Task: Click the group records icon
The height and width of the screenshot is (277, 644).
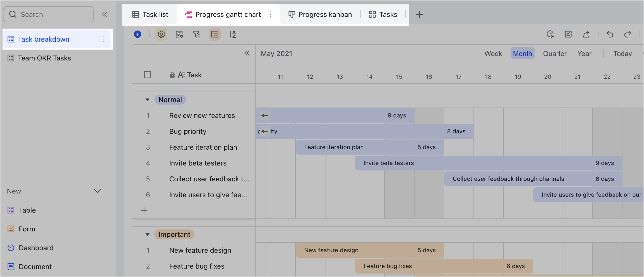Action: click(215, 34)
